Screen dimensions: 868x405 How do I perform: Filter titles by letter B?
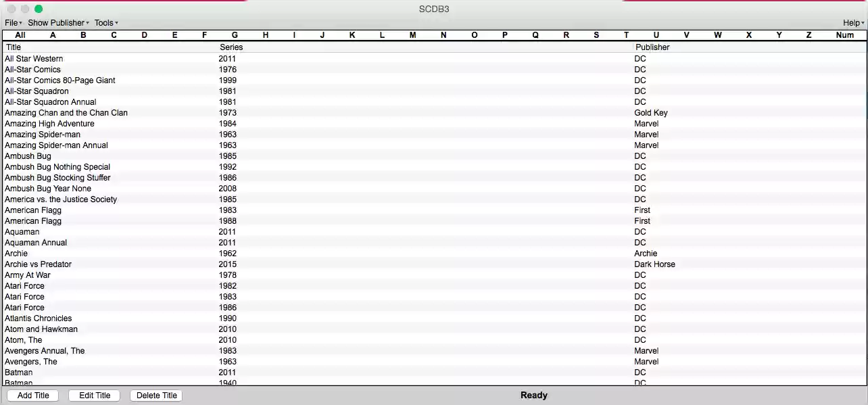coord(83,35)
